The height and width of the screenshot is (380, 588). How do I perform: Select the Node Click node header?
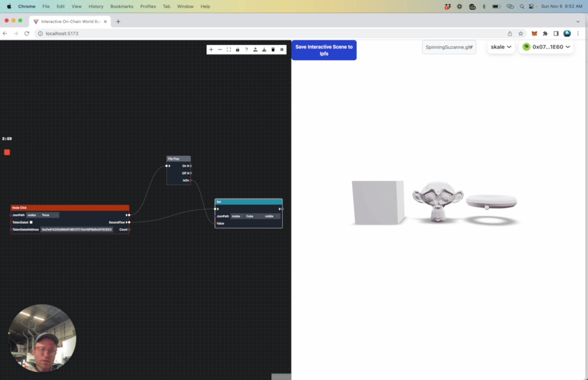[x=70, y=208]
